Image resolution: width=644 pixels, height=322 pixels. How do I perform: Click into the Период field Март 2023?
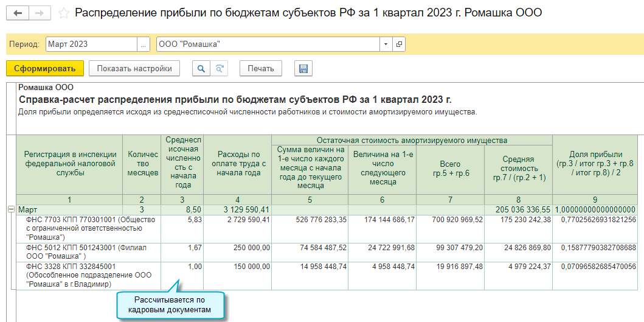click(x=91, y=44)
